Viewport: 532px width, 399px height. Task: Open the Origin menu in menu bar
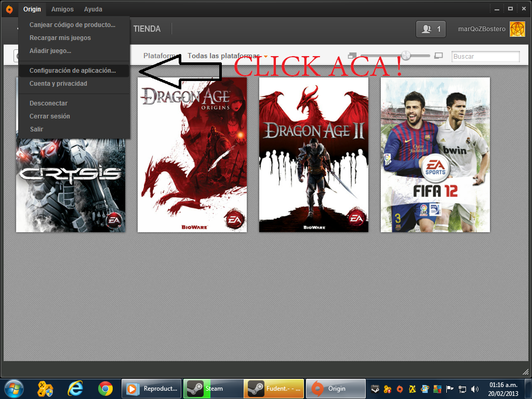coord(32,9)
